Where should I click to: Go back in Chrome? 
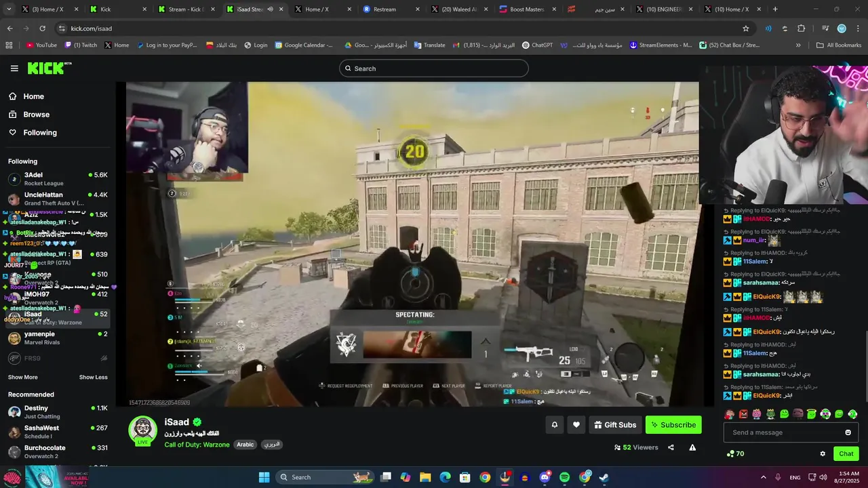(x=9, y=28)
